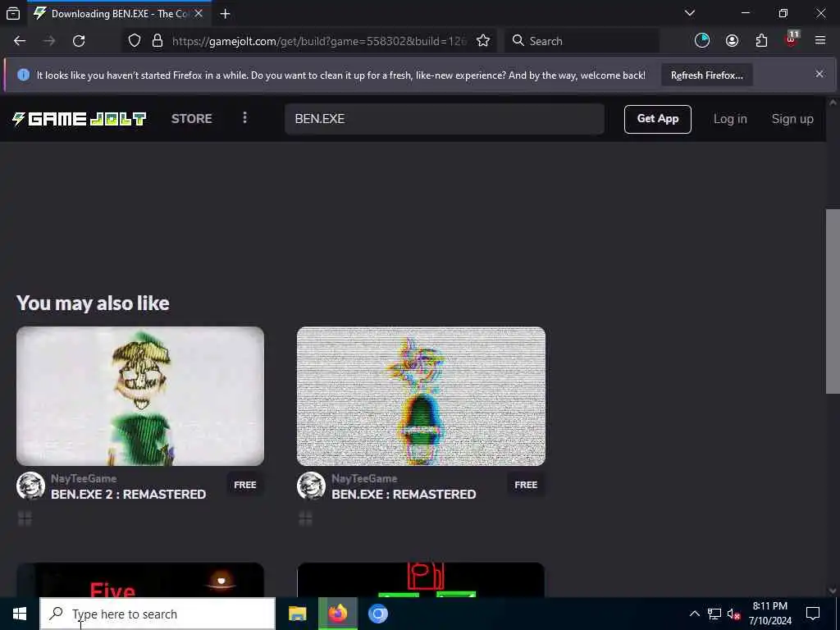
Task: View site security lock information
Action: [157, 41]
